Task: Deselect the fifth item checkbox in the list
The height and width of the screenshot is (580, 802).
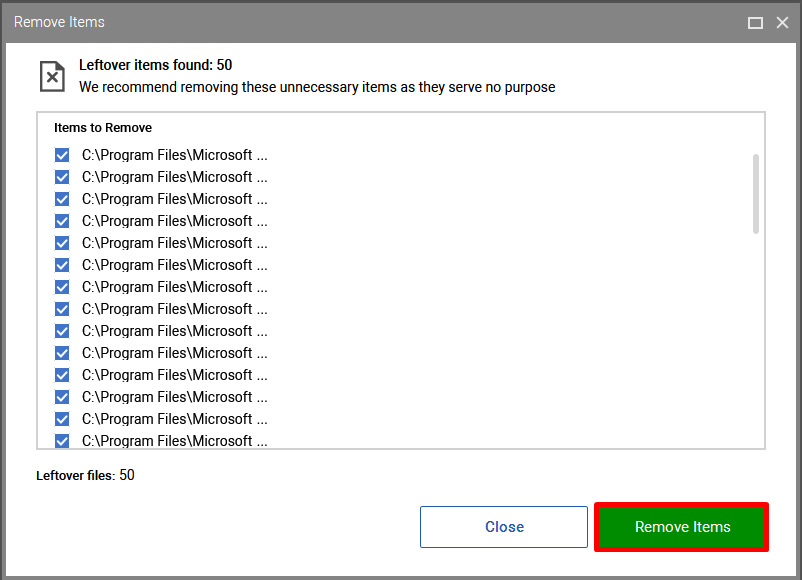Action: [x=62, y=243]
